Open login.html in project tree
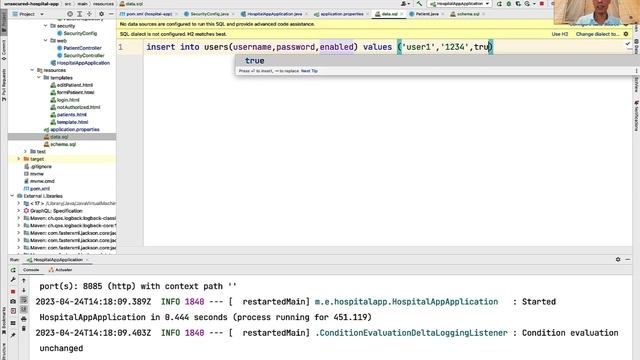The height and width of the screenshot is (360, 640). [68, 100]
